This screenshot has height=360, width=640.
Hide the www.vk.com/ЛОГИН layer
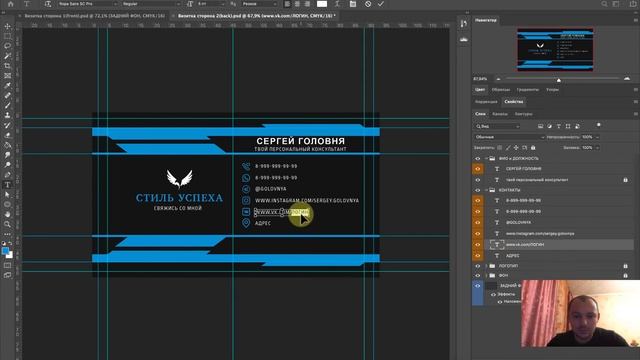coord(478,244)
